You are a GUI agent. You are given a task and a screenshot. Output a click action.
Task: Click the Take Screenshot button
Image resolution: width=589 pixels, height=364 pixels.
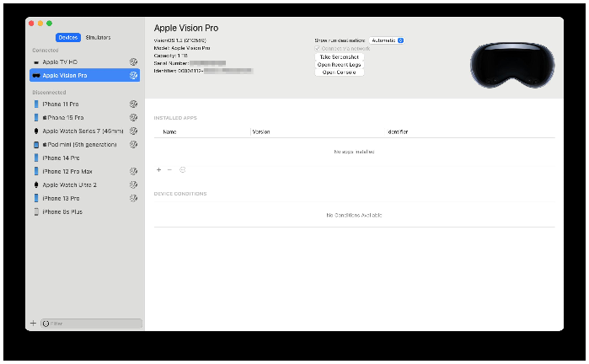(x=340, y=57)
